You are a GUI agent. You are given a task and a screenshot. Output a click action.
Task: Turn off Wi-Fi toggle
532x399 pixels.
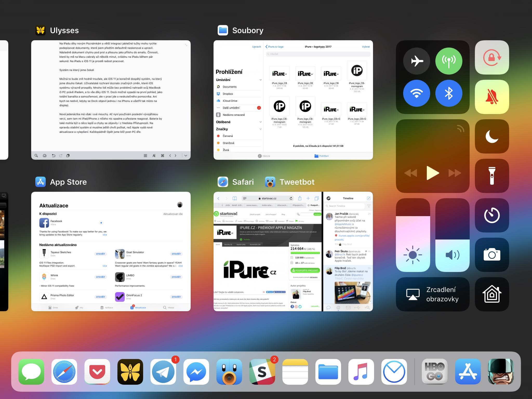[416, 93]
